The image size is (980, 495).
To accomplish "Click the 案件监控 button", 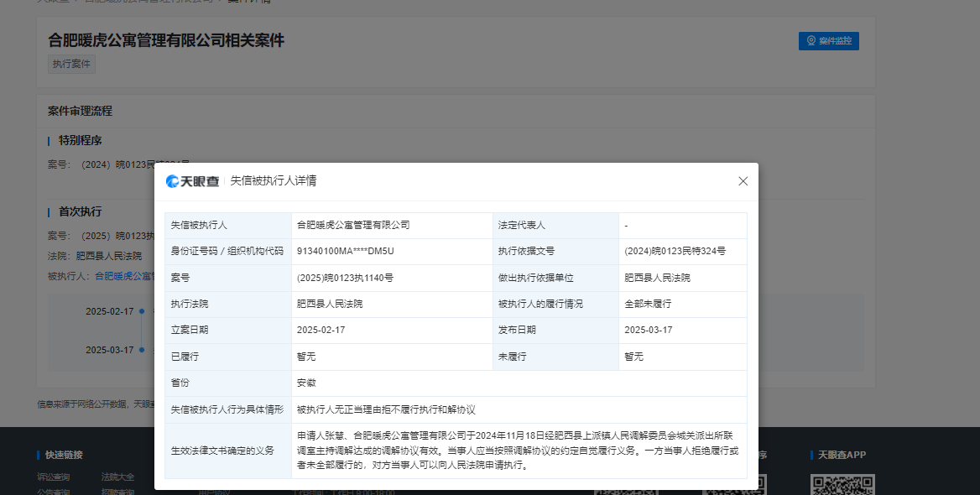I will (829, 40).
